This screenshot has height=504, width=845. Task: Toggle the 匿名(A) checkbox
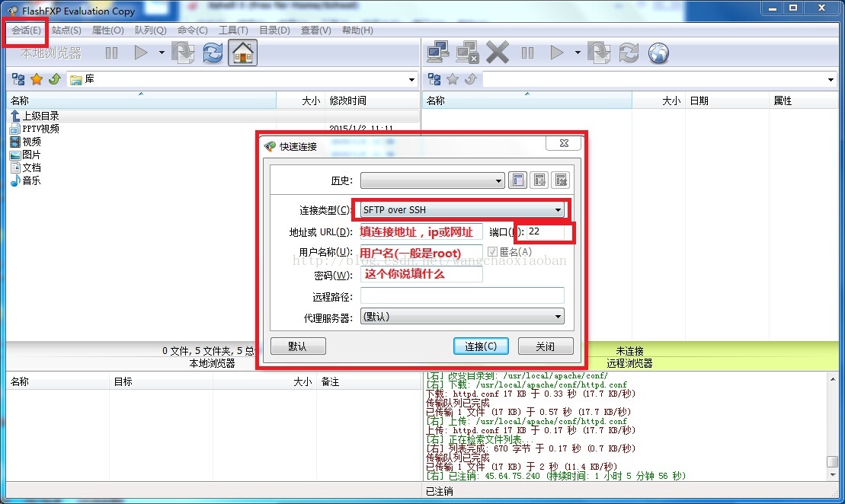tap(492, 251)
